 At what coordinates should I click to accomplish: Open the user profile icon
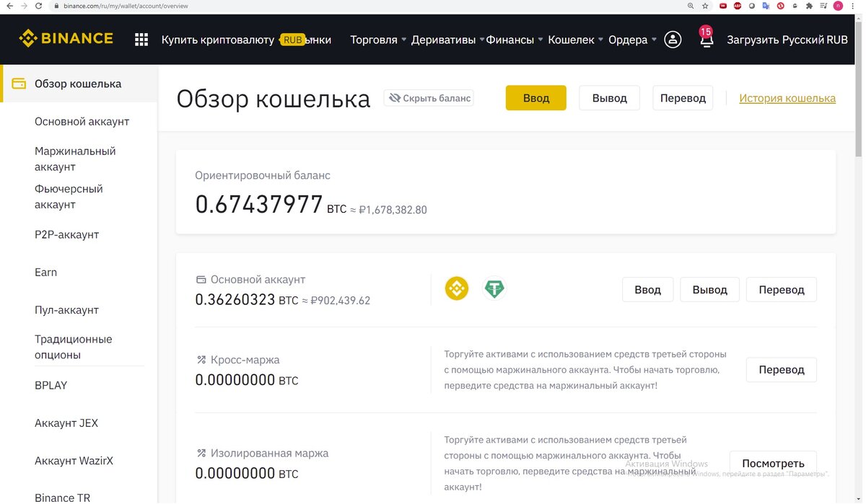[673, 40]
